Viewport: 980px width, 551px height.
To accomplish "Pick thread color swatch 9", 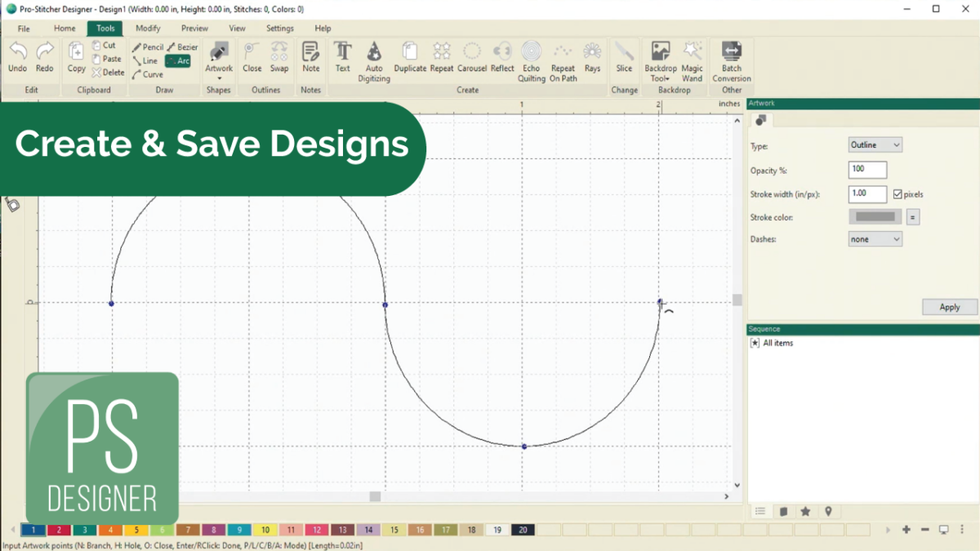I will pyautogui.click(x=239, y=530).
